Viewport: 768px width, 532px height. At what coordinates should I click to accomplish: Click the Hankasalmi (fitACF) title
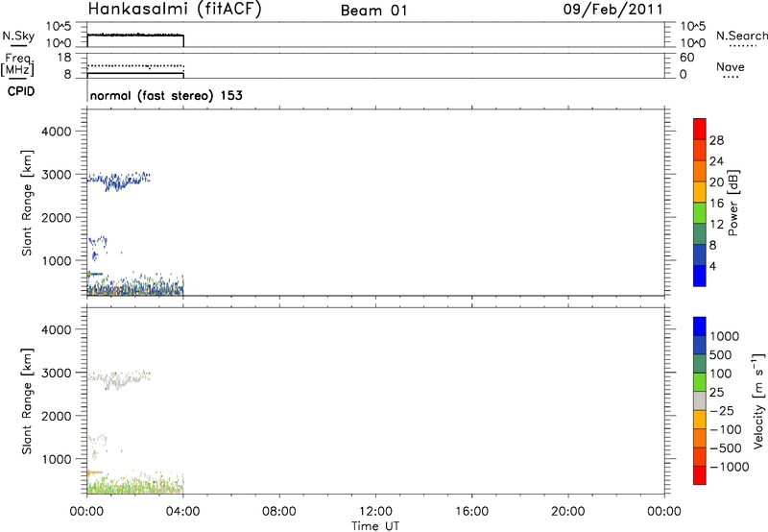175,10
